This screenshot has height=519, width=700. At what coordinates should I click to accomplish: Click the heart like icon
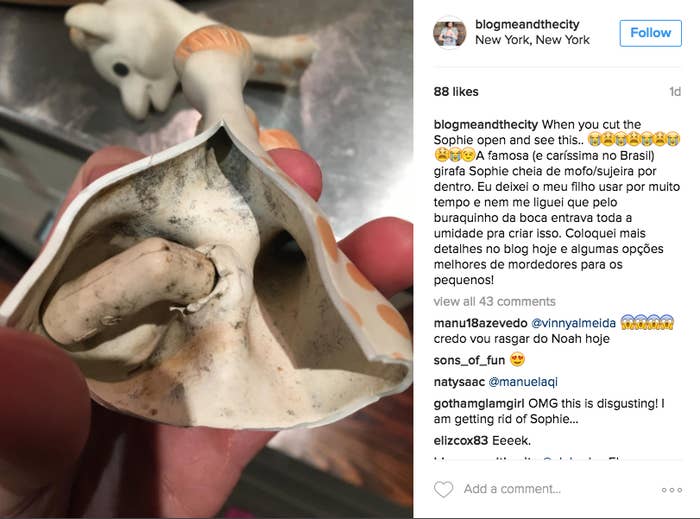click(x=443, y=490)
